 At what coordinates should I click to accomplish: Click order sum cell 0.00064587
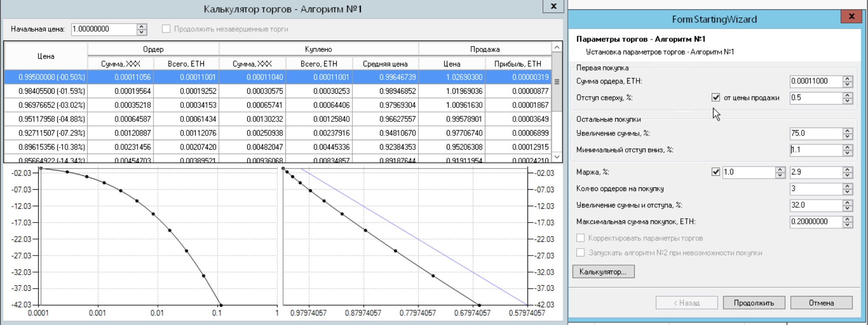(x=121, y=119)
